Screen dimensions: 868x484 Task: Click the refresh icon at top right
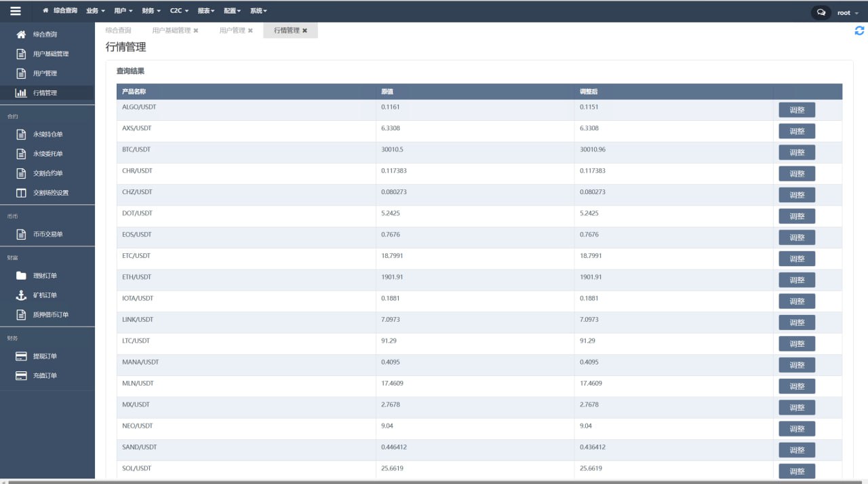pos(859,31)
